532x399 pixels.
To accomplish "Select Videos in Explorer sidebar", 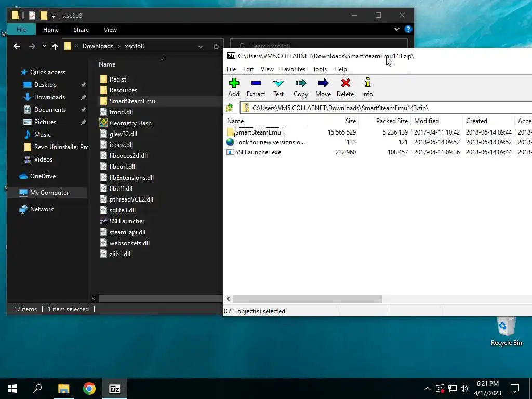I will [x=43, y=159].
